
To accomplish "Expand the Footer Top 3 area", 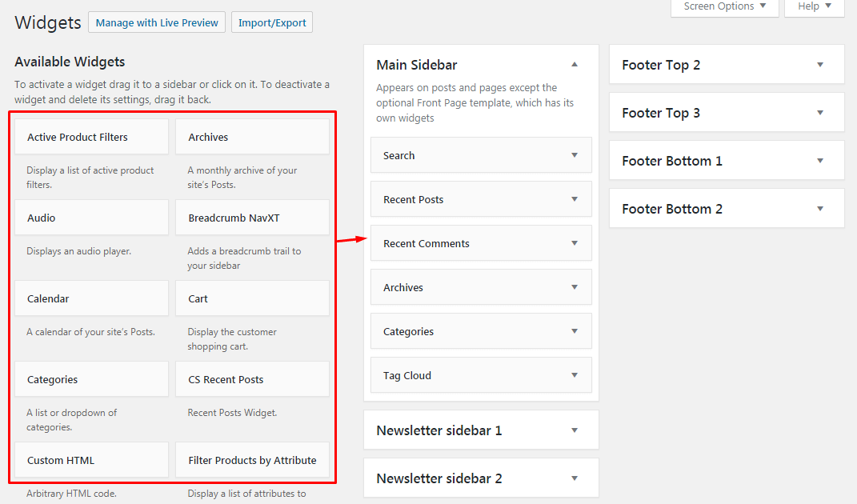I will (819, 113).
